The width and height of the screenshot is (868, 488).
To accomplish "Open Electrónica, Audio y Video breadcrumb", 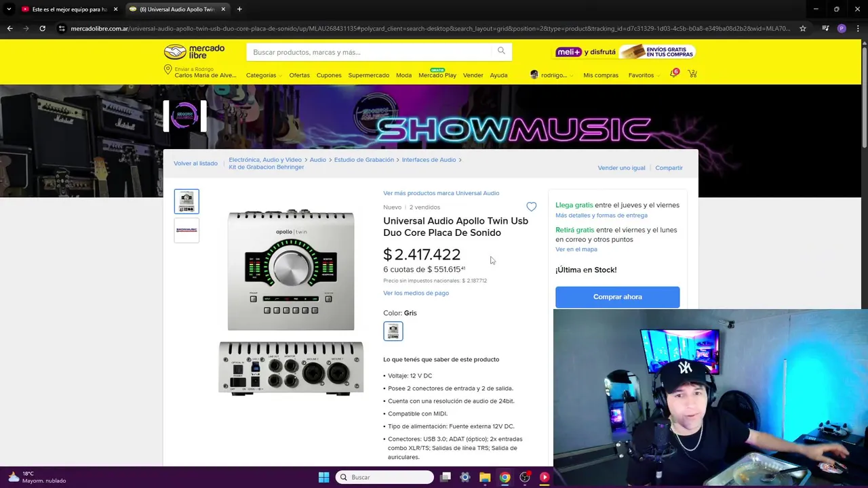I will point(265,160).
